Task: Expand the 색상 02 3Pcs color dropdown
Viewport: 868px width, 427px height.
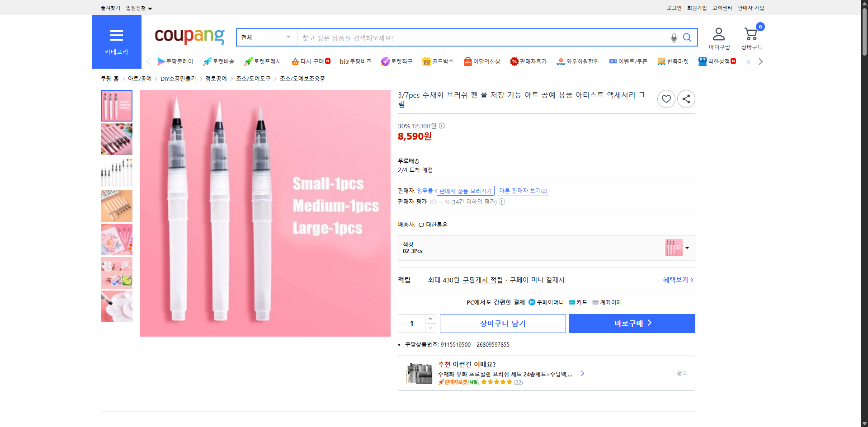Action: pos(687,248)
